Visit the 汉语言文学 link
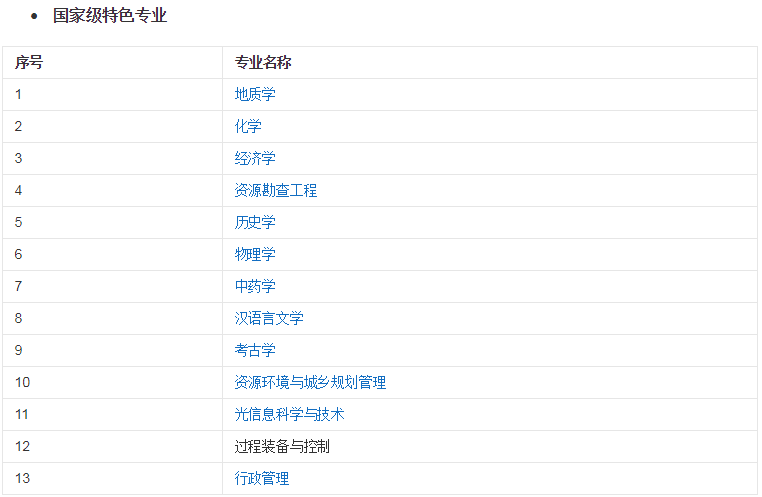Viewport: 762px width, 497px height. coord(269,319)
